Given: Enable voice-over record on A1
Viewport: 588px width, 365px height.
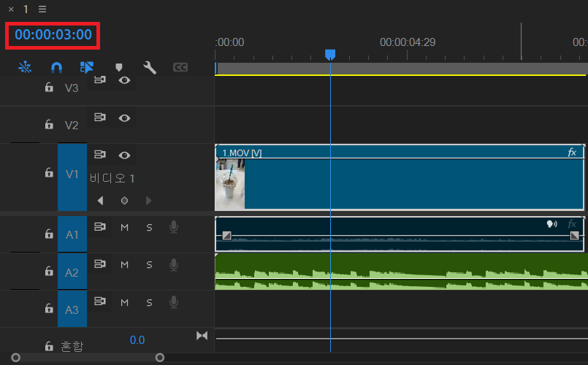Looking at the screenshot, I should coord(174,227).
